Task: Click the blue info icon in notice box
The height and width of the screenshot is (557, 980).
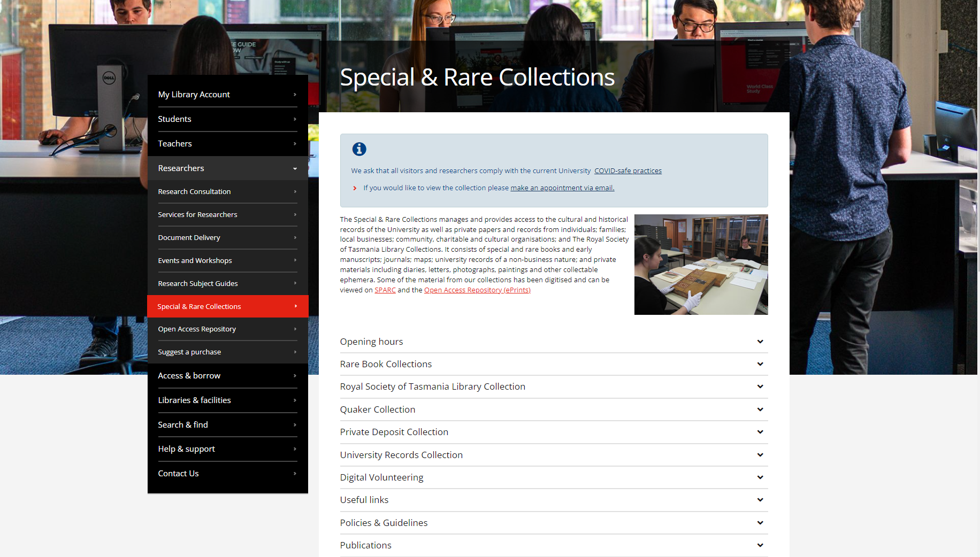Action: 359,149
